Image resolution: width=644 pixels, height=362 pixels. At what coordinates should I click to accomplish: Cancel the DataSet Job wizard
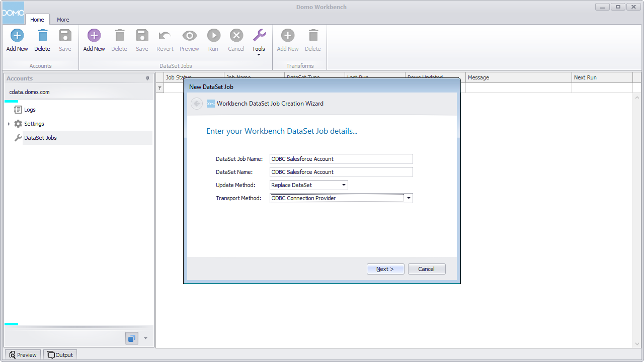[x=426, y=268]
